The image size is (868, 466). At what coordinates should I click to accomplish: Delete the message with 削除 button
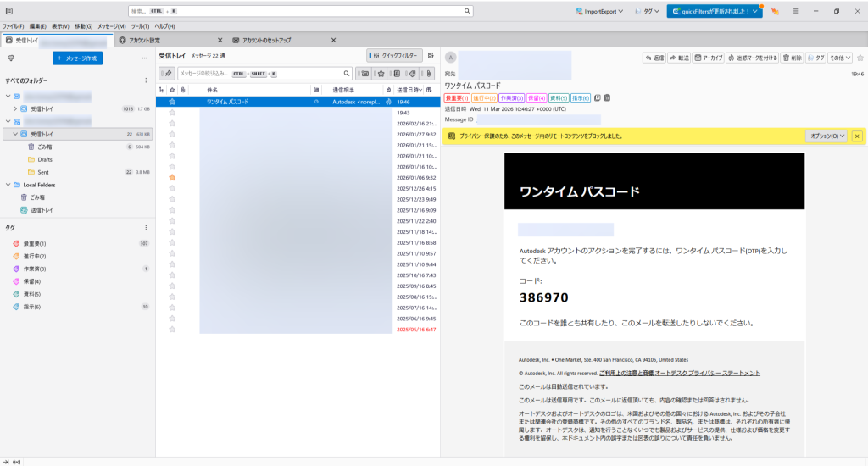[x=792, y=58]
